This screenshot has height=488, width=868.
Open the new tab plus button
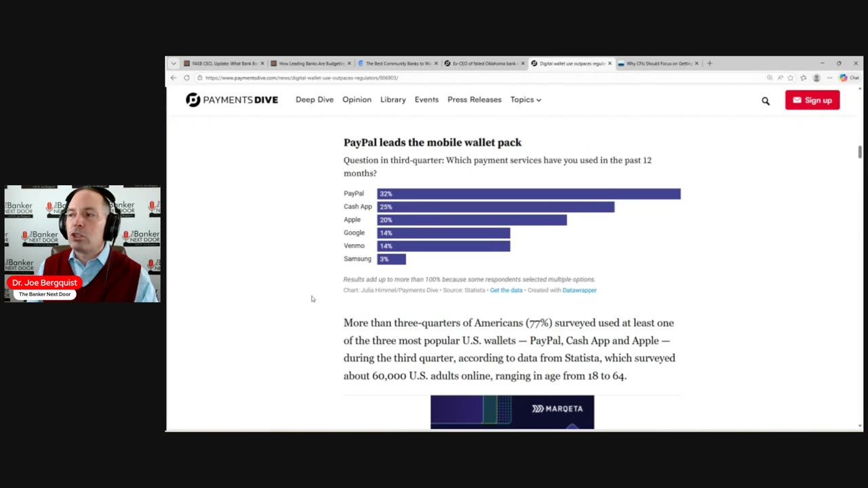[709, 64]
